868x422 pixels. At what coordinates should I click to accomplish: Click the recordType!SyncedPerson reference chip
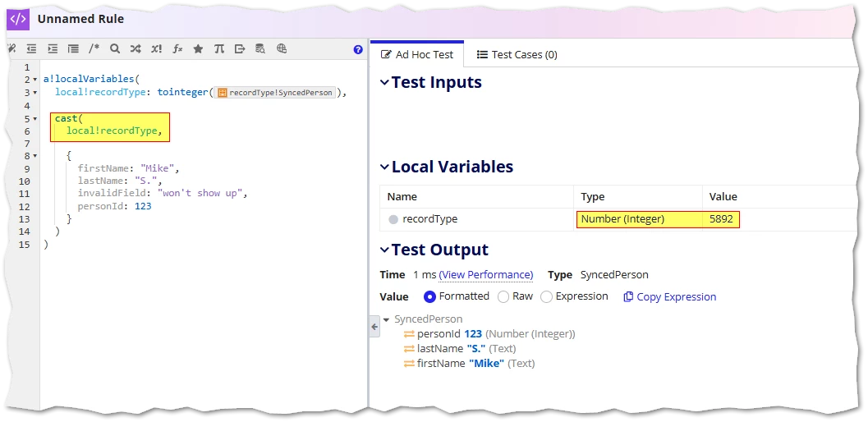[276, 93]
